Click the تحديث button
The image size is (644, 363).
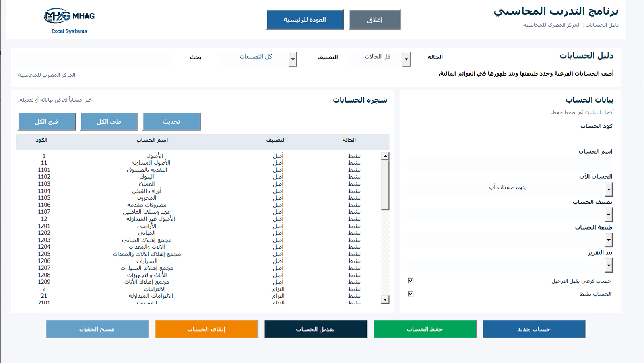coord(171,122)
